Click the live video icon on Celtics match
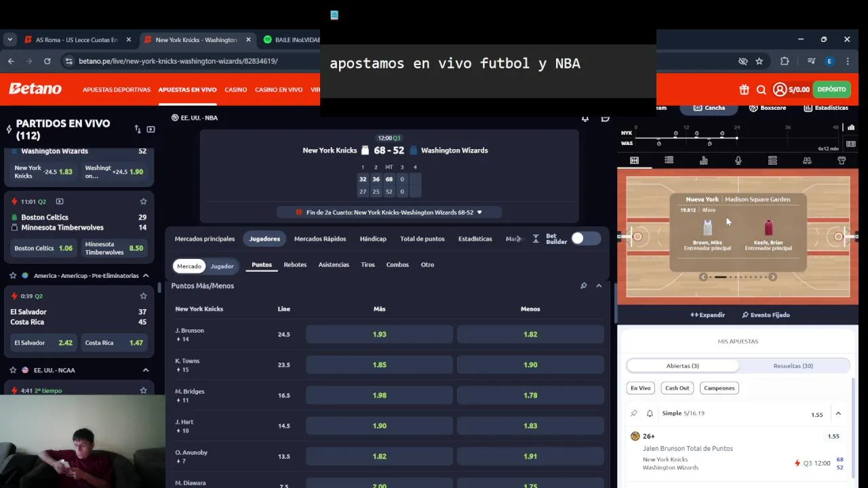 (x=60, y=201)
